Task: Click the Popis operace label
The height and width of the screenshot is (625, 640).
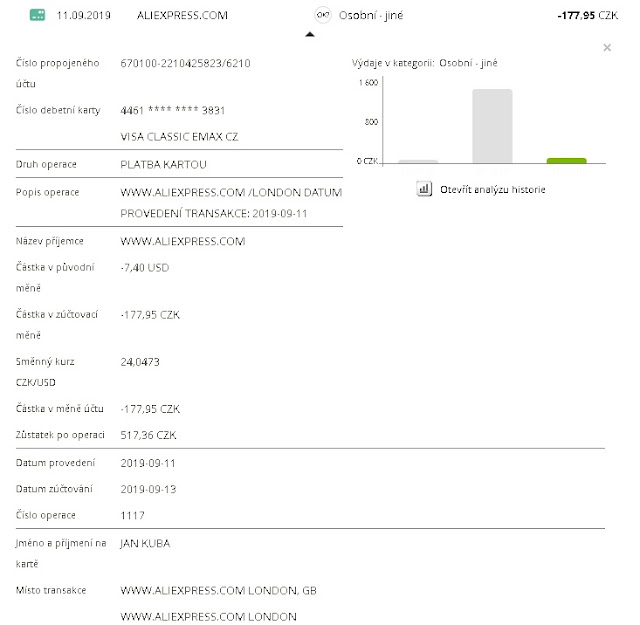Action: (x=47, y=192)
